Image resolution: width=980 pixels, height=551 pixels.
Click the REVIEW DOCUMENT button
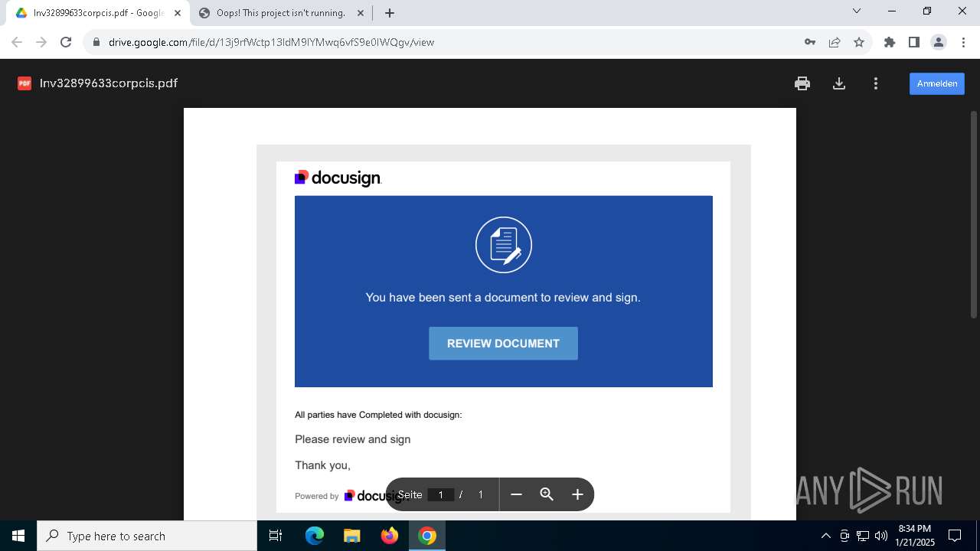point(503,344)
